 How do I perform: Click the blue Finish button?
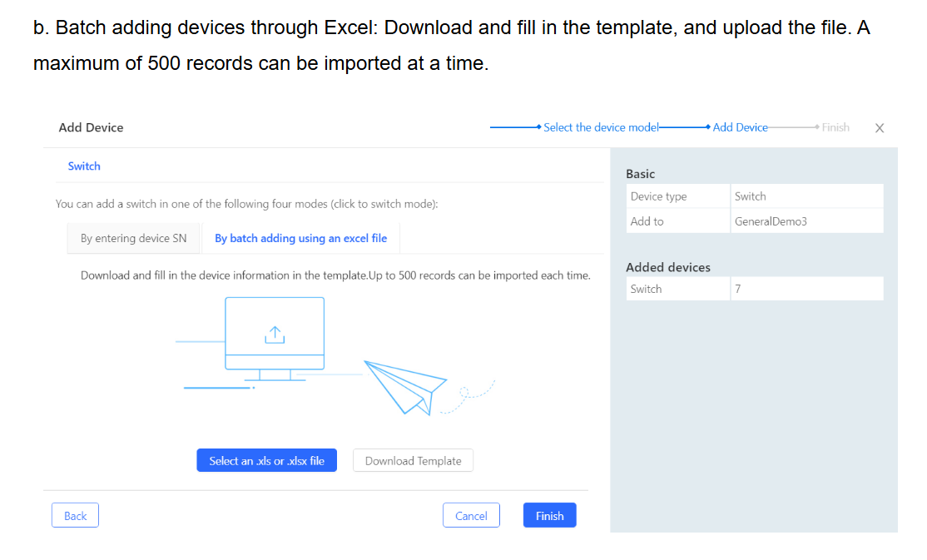click(549, 516)
